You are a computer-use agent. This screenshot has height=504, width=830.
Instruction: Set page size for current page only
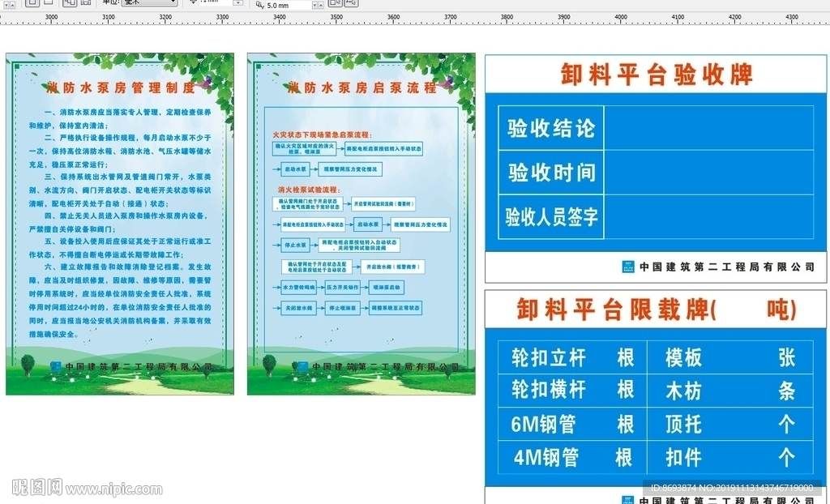point(85,3)
